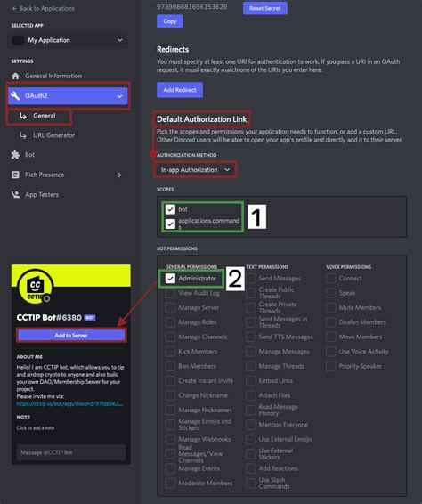This screenshot has width=422, height=504.
Task: Check the Add Reactions checkbox
Action: tap(250, 468)
